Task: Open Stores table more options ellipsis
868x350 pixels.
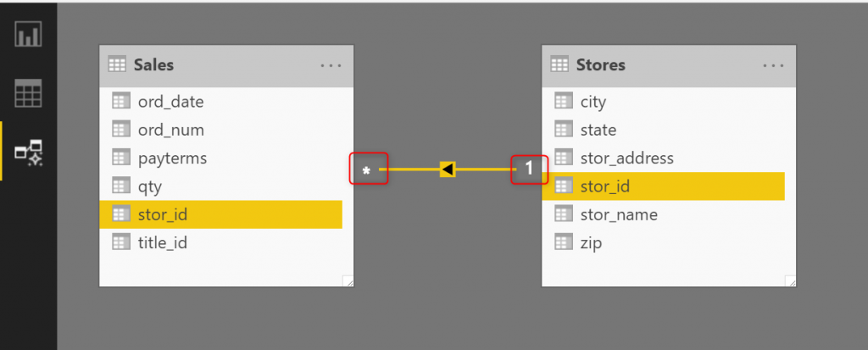Action: [773, 65]
